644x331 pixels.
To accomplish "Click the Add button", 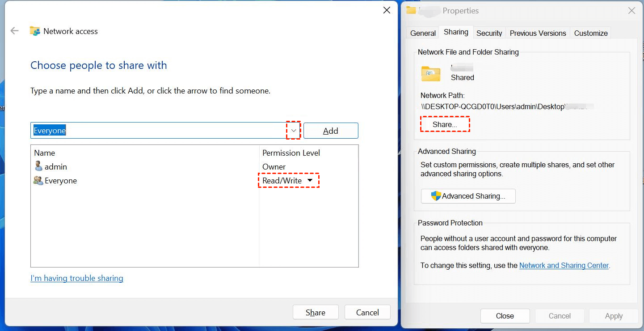I will 331,131.
